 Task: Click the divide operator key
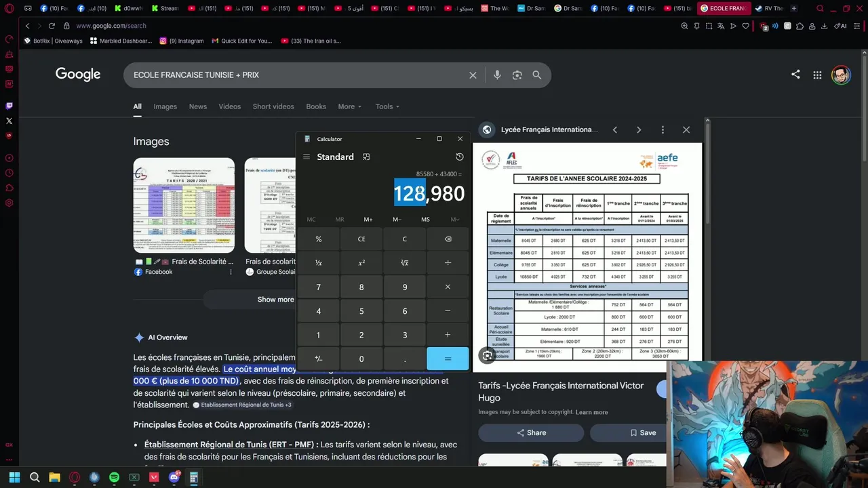[448, 263]
